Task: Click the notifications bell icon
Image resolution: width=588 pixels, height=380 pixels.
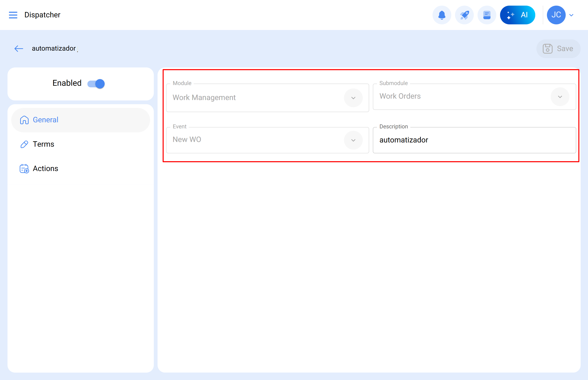Action: click(441, 15)
